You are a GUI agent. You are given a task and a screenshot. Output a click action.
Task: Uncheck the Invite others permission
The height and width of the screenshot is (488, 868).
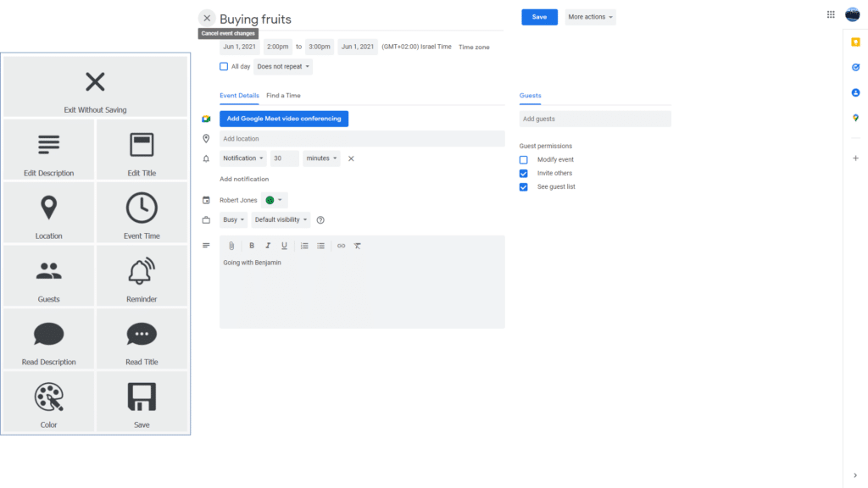point(524,173)
